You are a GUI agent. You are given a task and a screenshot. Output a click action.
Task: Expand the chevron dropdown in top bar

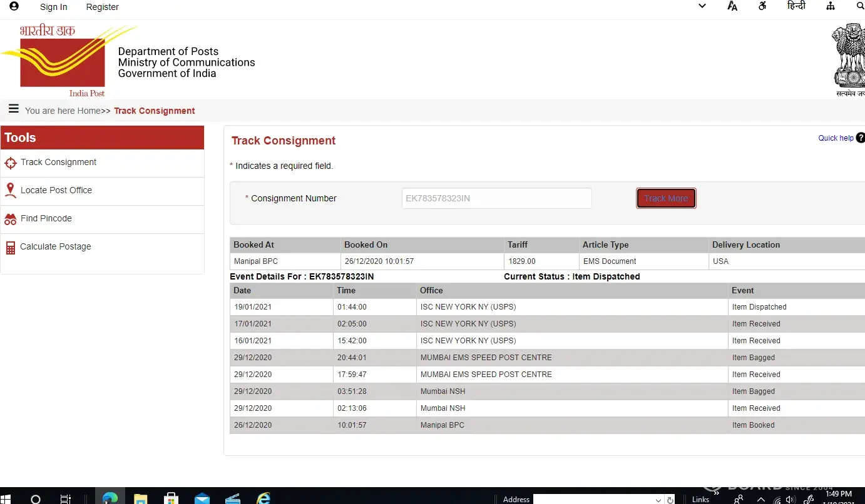[x=702, y=6]
